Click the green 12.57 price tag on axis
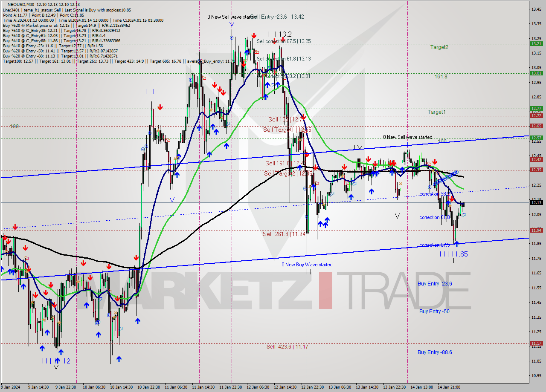Viewport: 546px width, 392px height. [536, 138]
